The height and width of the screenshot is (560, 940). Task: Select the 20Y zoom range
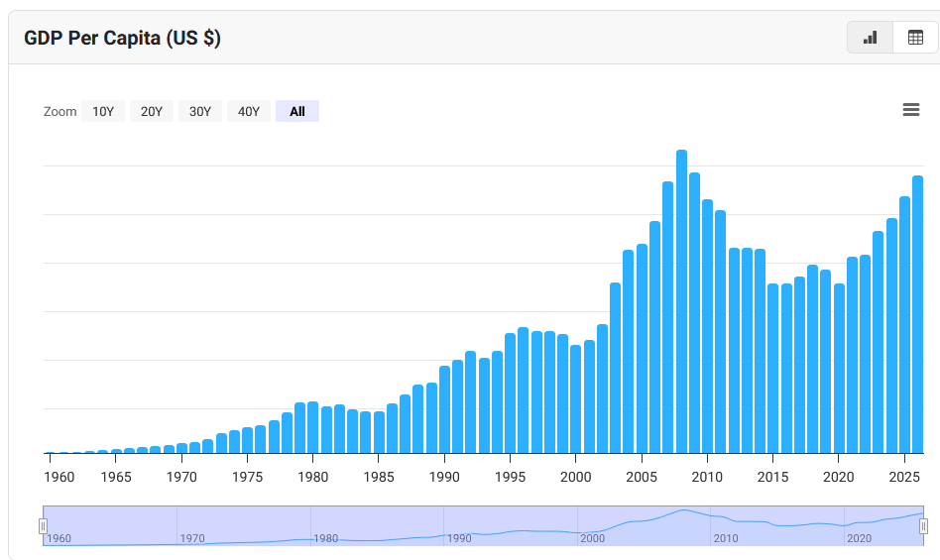tap(152, 111)
